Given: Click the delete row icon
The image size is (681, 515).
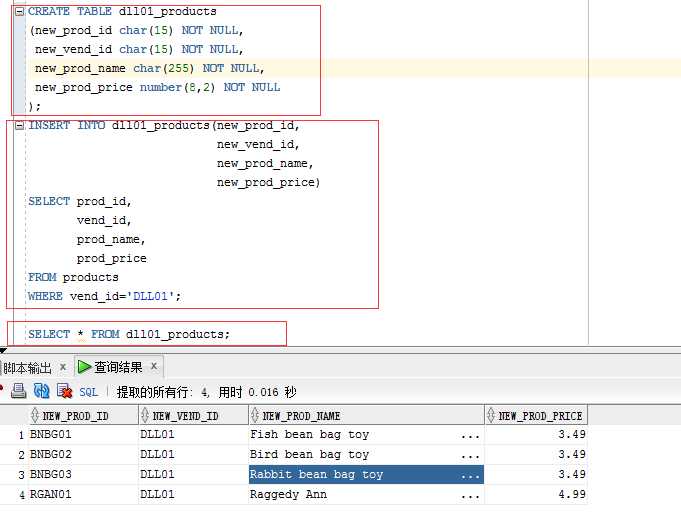Looking at the screenshot, I should 65,391.
